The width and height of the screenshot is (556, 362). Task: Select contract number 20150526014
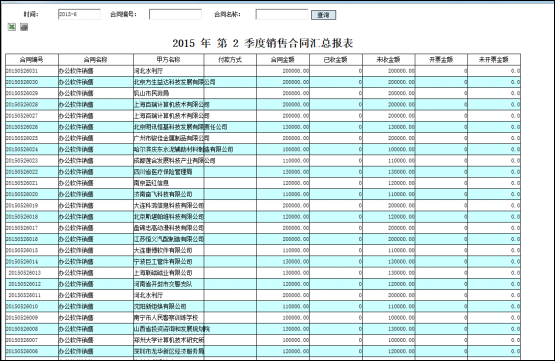(22, 262)
